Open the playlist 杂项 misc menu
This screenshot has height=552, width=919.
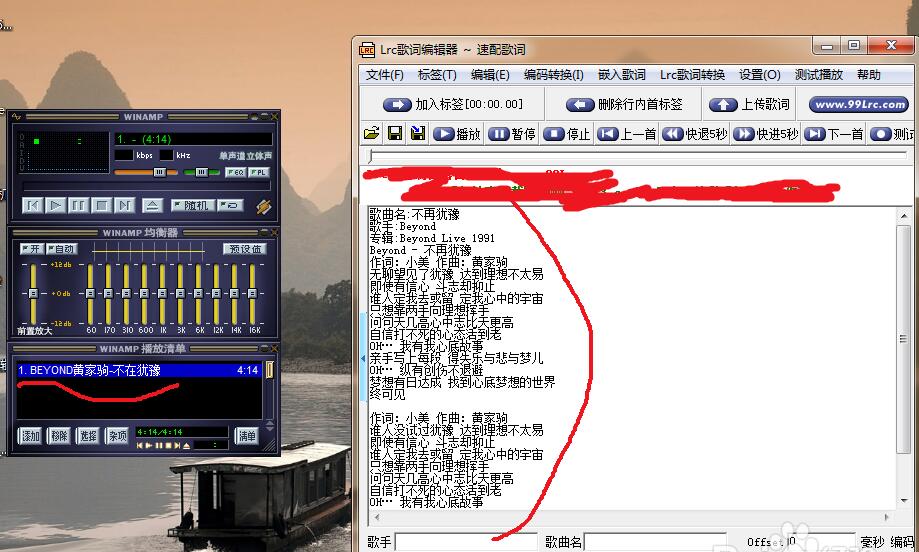pos(118,436)
